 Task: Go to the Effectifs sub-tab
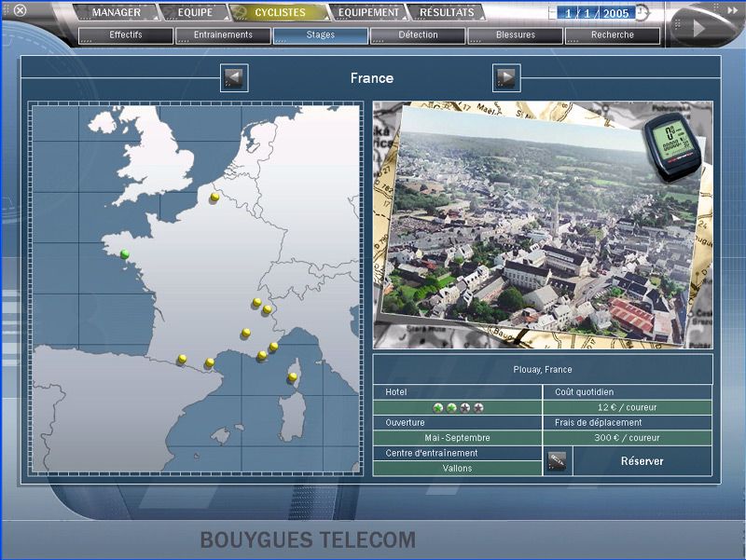coord(126,35)
